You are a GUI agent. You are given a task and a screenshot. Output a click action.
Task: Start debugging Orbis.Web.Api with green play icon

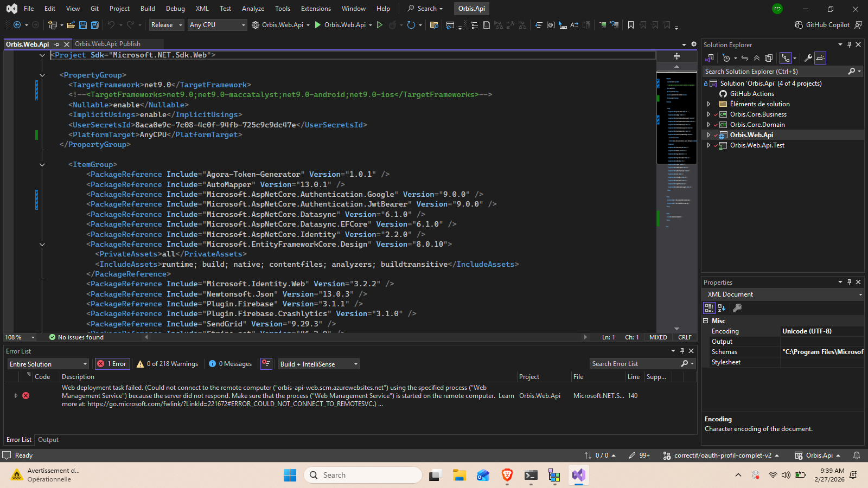click(380, 25)
